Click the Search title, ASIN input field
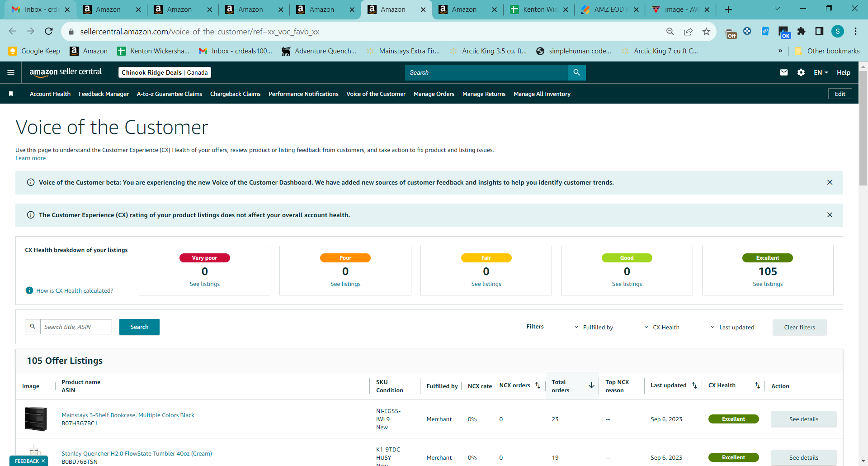The image size is (868, 466). tap(76, 327)
